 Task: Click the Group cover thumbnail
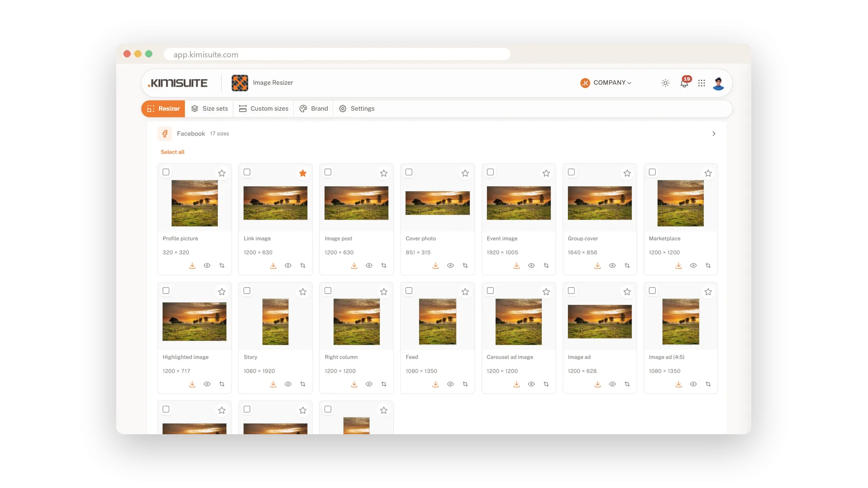pyautogui.click(x=599, y=203)
